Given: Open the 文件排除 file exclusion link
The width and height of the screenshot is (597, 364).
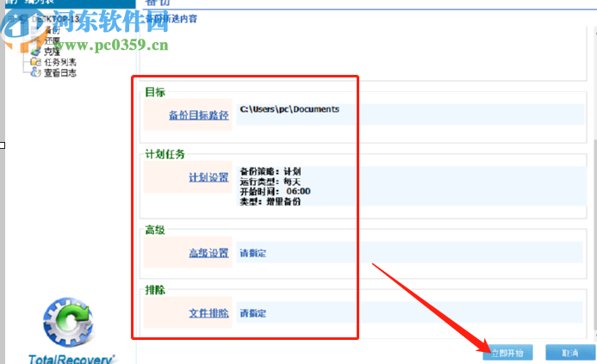Looking at the screenshot, I should tap(208, 312).
